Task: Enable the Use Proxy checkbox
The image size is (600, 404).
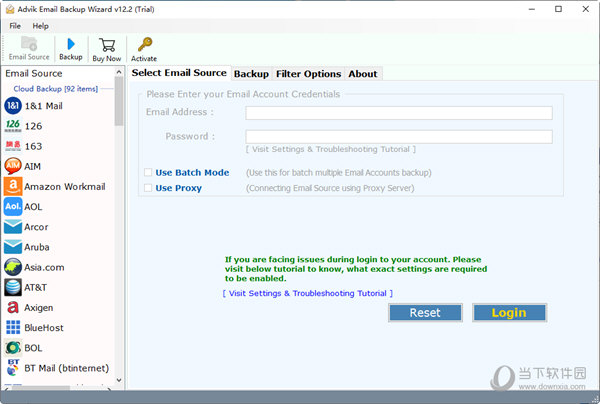Action: pyautogui.click(x=148, y=188)
